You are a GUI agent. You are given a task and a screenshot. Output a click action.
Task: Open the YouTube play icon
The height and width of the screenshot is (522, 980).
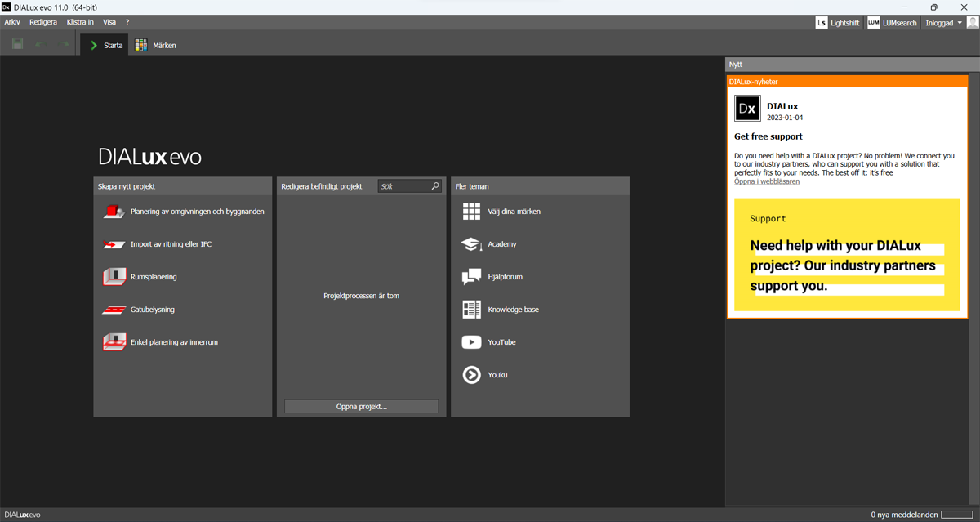pyautogui.click(x=471, y=342)
